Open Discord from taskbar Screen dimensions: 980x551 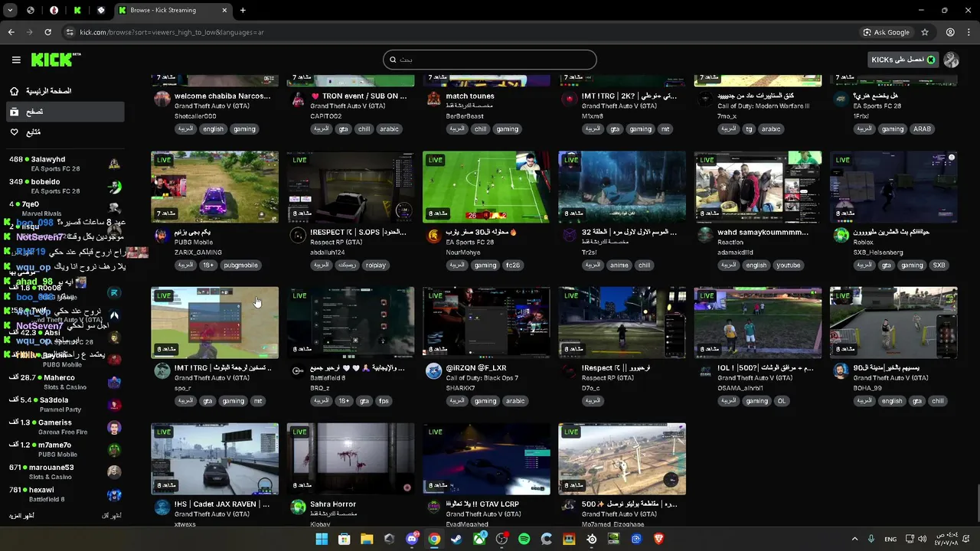tap(412, 539)
